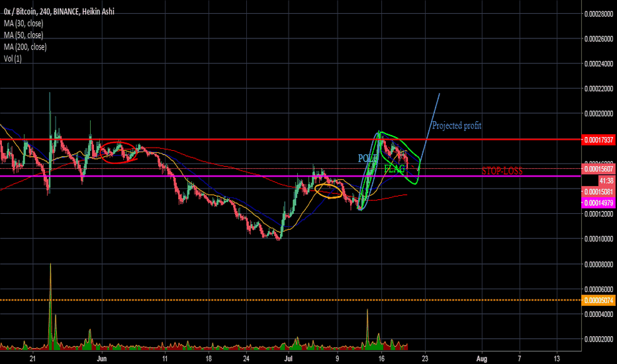Click the 0.00024000 price axis label

point(598,64)
